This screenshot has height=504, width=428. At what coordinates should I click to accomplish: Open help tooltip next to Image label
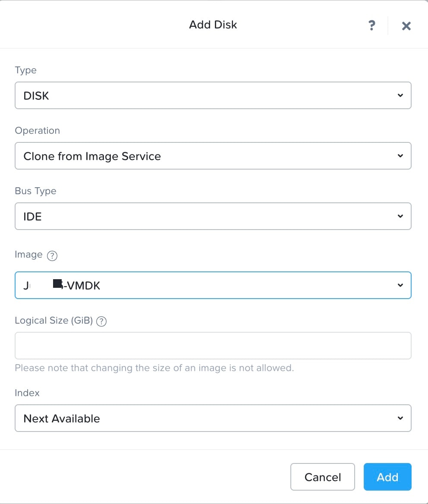[52, 256]
